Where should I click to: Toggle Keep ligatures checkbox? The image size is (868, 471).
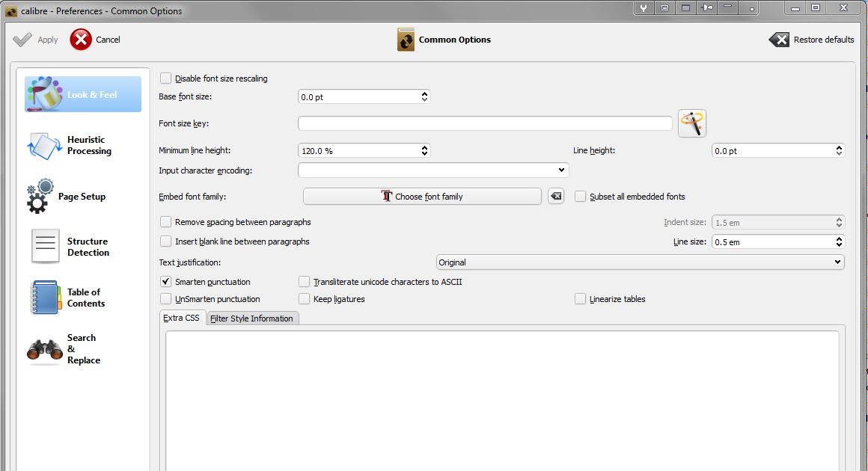coord(304,298)
